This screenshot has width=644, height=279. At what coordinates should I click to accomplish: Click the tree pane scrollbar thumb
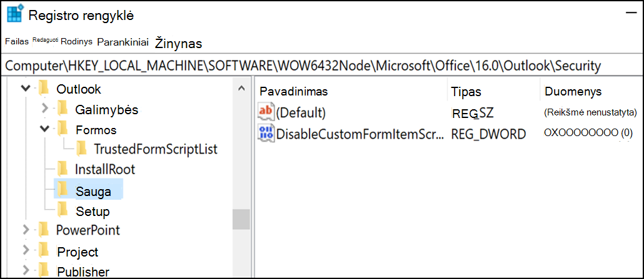point(241,219)
